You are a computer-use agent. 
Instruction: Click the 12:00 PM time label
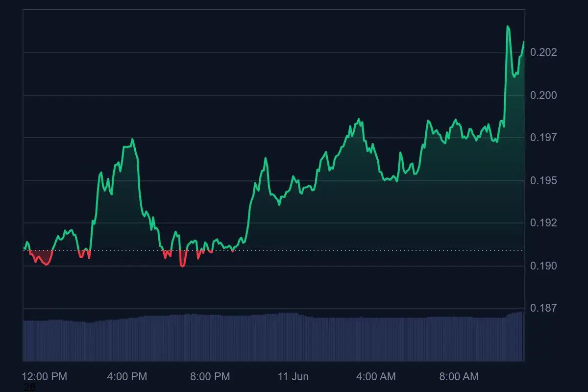pos(45,377)
